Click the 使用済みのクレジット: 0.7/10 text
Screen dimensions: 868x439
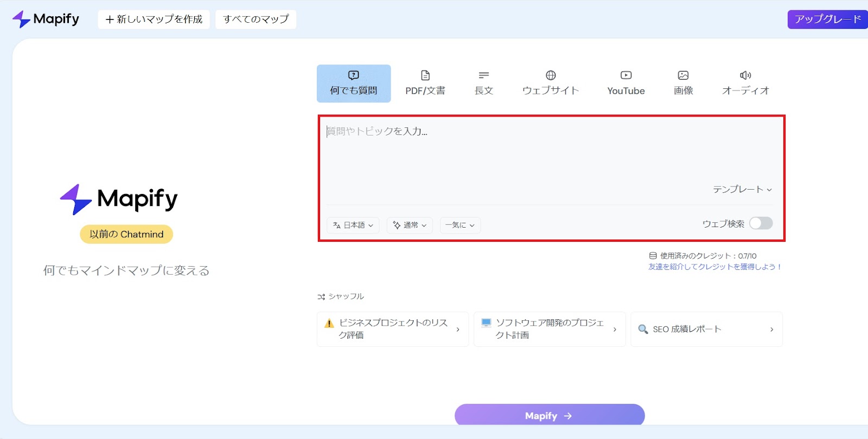click(708, 256)
